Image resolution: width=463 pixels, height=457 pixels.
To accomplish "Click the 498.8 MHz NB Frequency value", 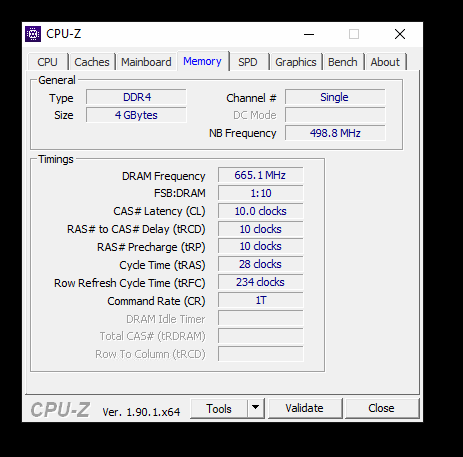I will pos(335,133).
